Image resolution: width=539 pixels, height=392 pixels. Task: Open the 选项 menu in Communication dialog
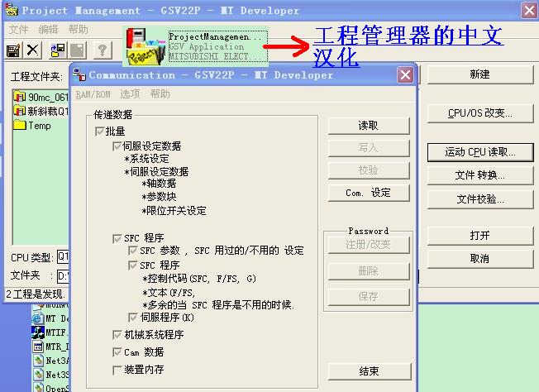point(130,94)
